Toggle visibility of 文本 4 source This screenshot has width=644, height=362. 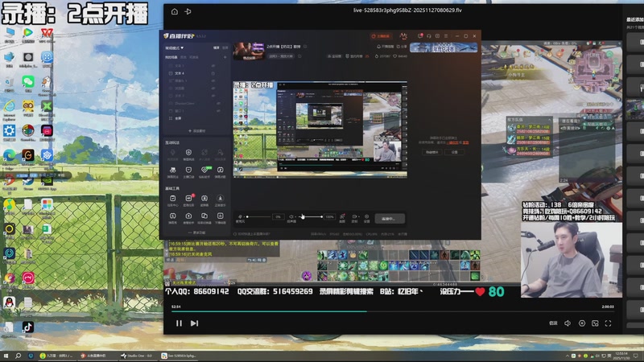pos(213,73)
